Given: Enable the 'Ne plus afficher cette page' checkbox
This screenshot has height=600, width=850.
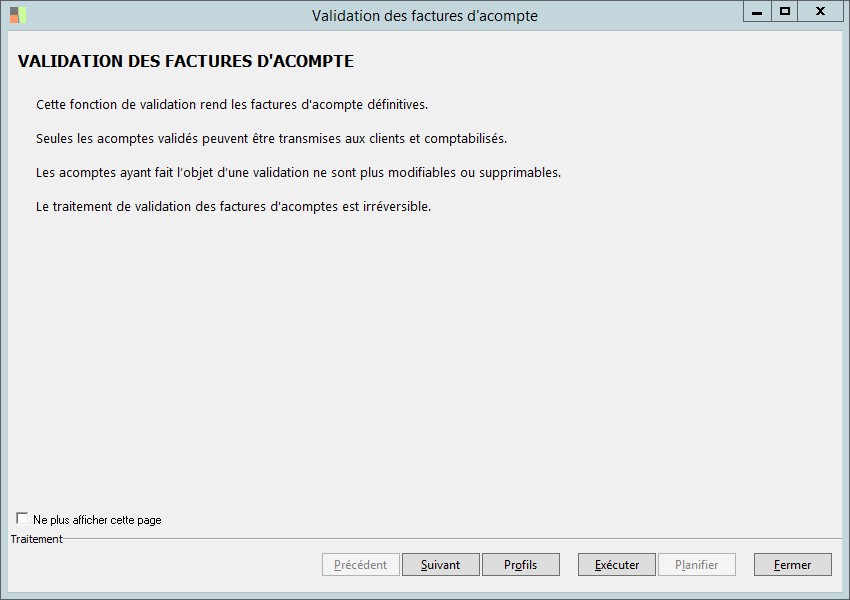Looking at the screenshot, I should click(22, 519).
